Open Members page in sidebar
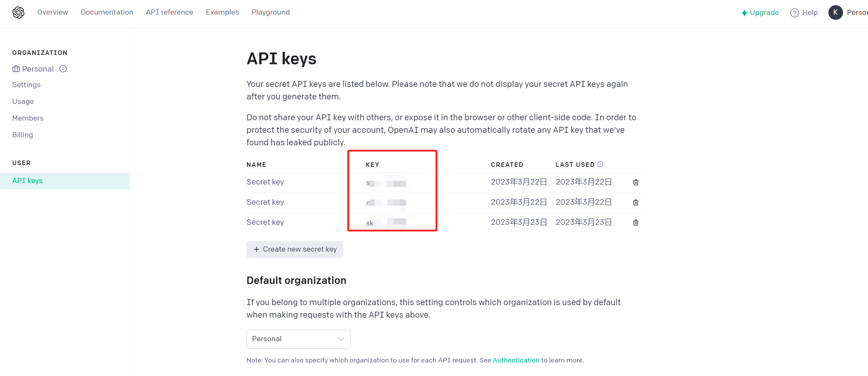This screenshot has height=376, width=868. coord(28,118)
